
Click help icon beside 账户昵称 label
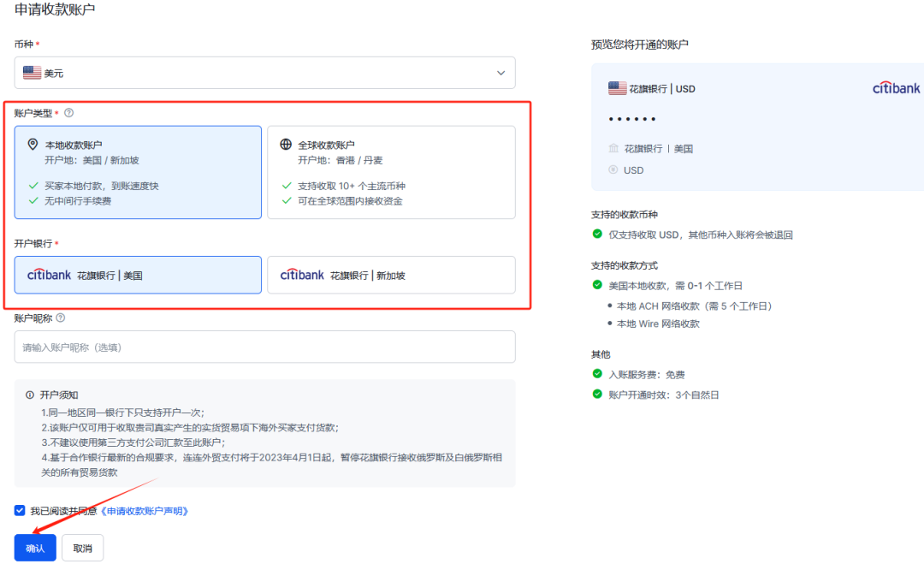click(x=61, y=318)
